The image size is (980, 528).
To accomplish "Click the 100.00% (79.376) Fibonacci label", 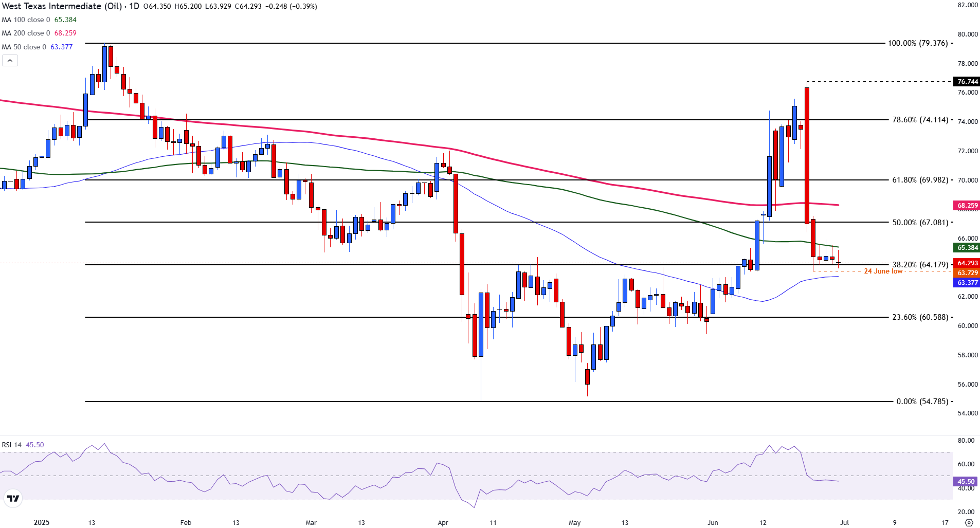I will click(x=918, y=43).
